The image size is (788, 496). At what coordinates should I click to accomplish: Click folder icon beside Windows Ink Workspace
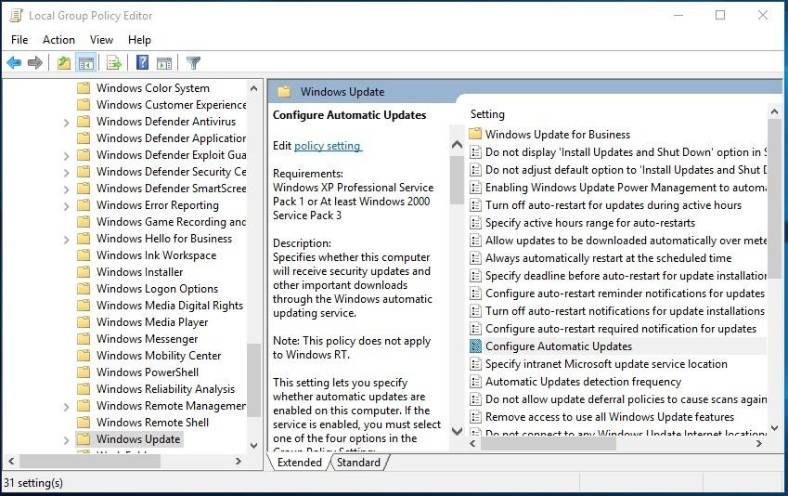[x=83, y=255]
